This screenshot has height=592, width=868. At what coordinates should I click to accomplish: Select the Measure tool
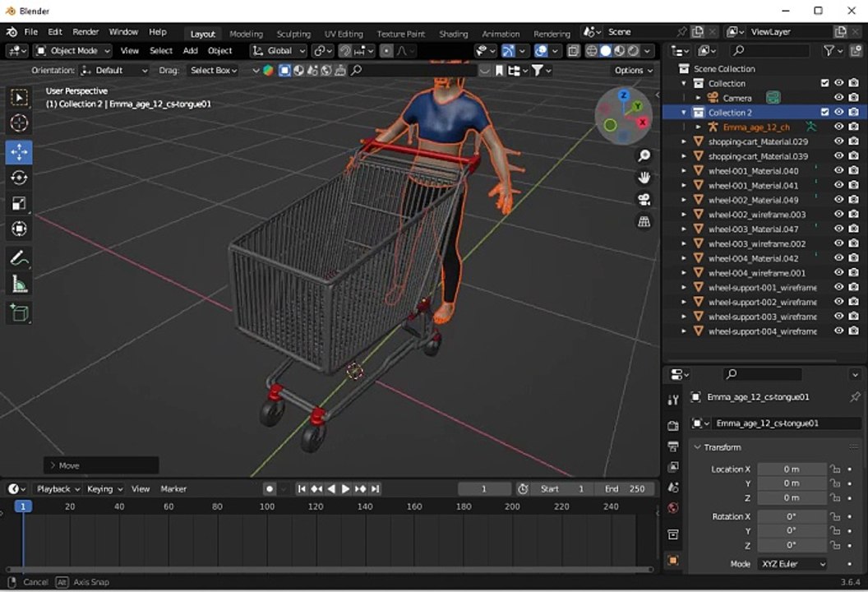coord(20,284)
